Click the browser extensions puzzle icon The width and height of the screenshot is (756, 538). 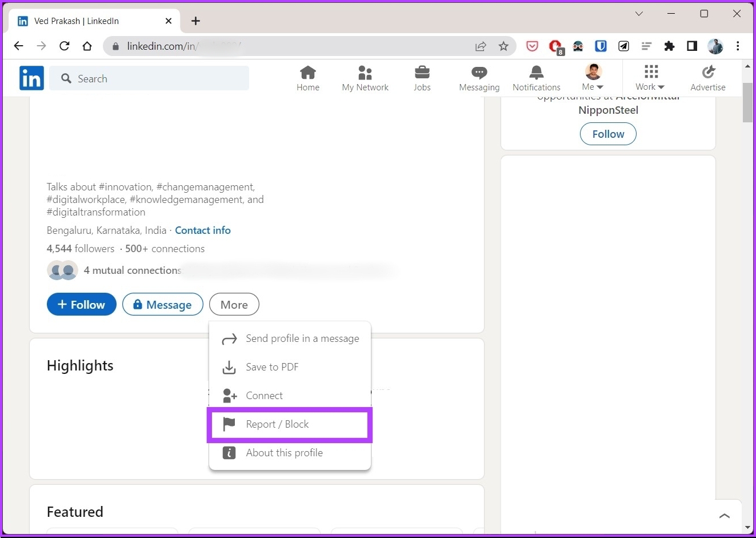coord(669,46)
